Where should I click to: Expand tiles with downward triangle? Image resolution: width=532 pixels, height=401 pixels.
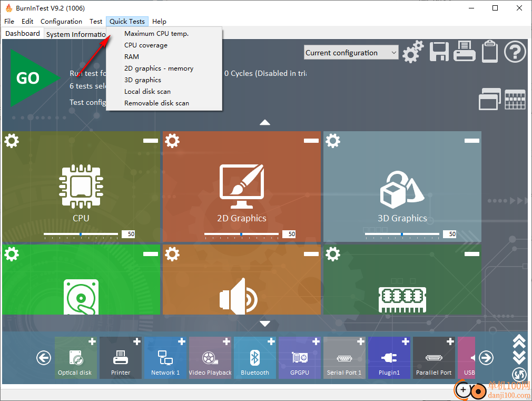[265, 324]
